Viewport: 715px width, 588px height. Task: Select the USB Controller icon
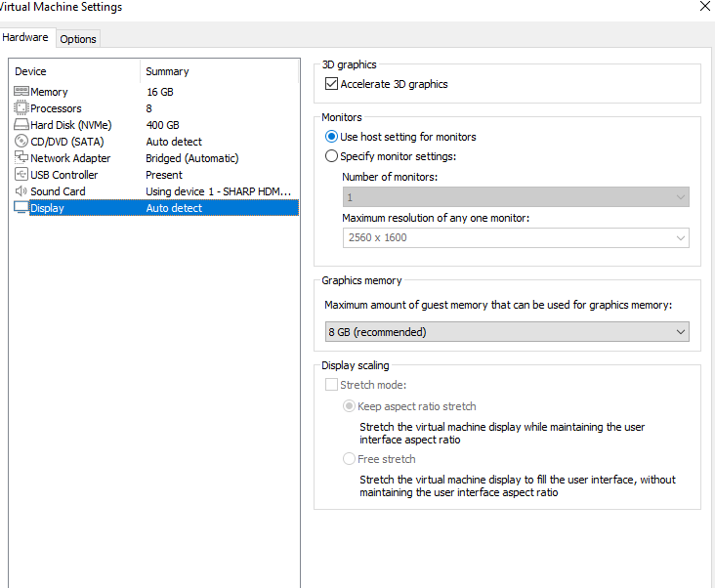[x=21, y=175]
